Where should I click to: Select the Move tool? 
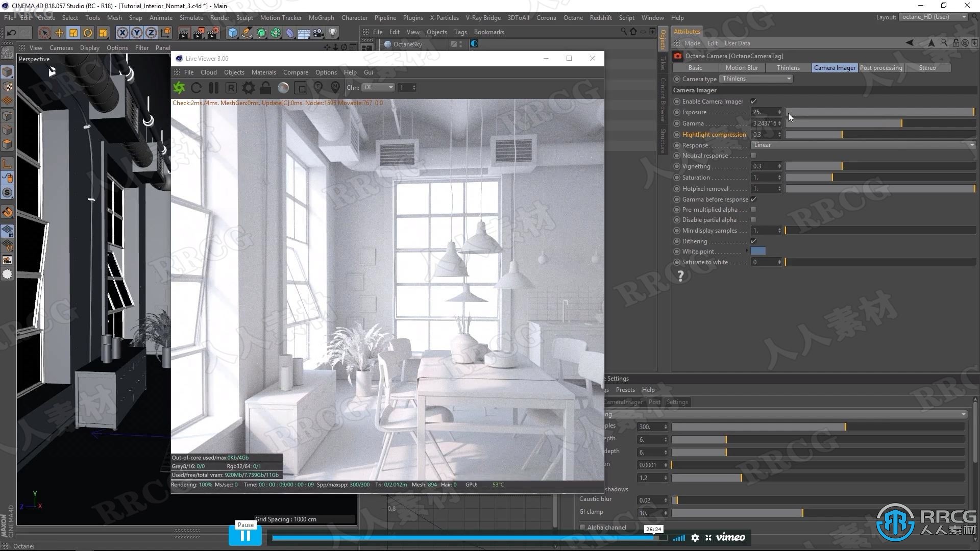(x=59, y=33)
